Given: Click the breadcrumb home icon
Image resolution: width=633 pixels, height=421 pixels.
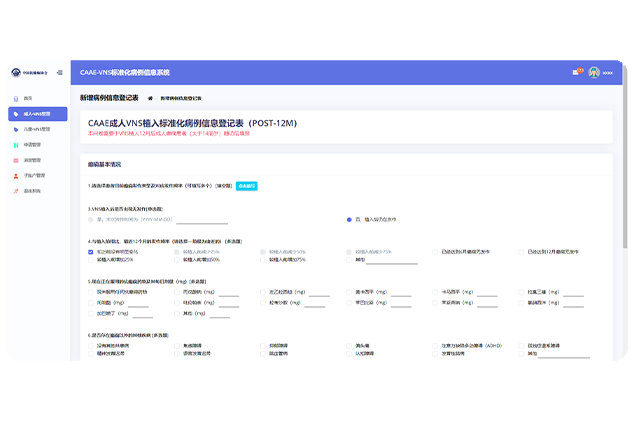Looking at the screenshot, I should 150,98.
